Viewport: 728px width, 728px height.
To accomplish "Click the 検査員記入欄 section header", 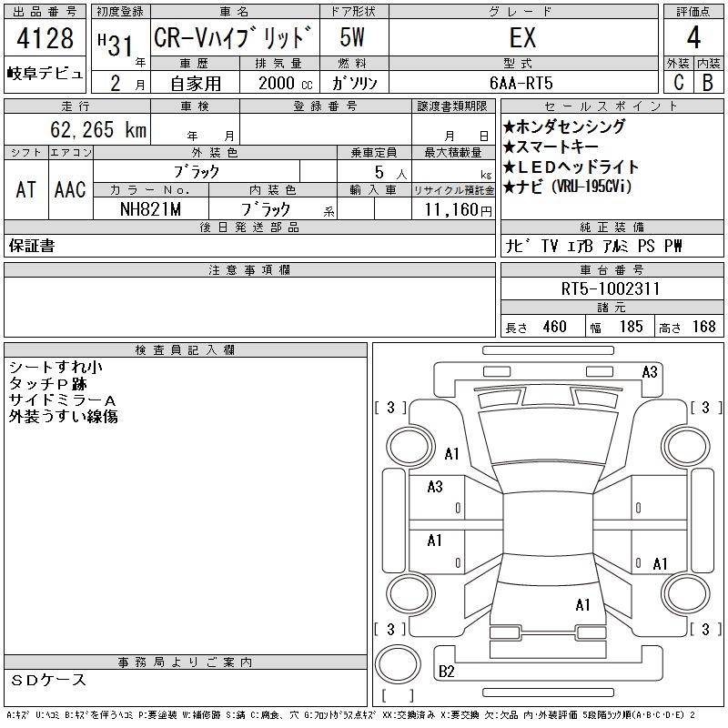I will pyautogui.click(x=186, y=350).
